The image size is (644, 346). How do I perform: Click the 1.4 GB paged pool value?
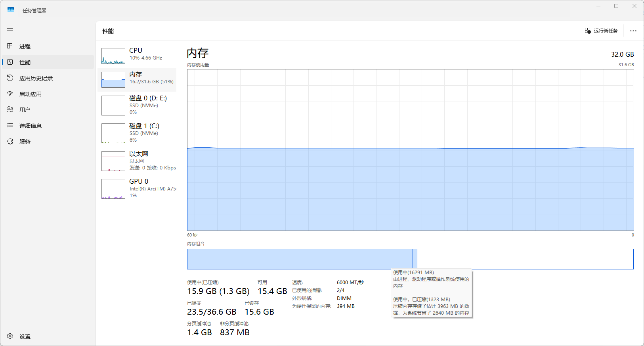(199, 333)
